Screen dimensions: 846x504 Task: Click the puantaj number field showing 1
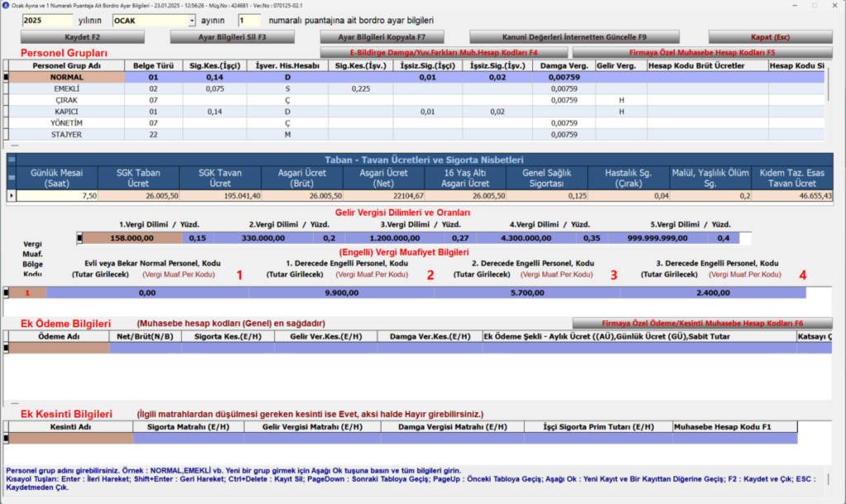249,21
